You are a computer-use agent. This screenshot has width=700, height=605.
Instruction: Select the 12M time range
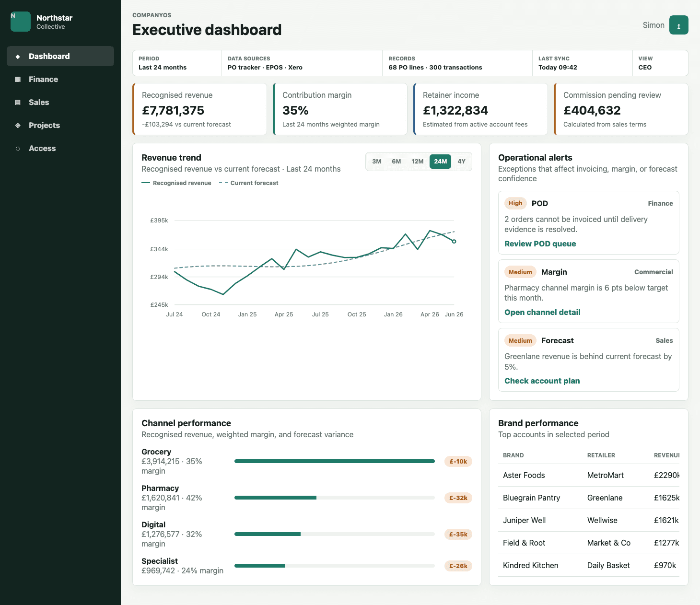click(x=418, y=162)
